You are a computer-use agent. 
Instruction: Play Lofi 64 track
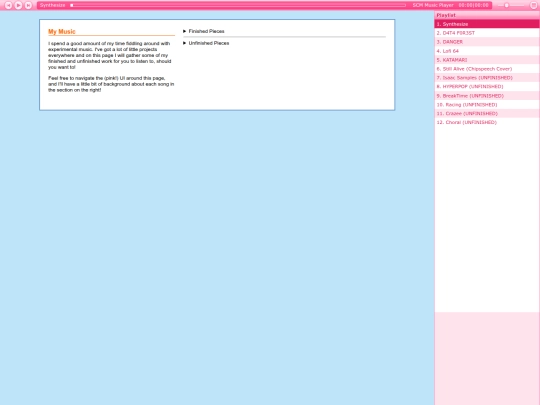pos(487,51)
